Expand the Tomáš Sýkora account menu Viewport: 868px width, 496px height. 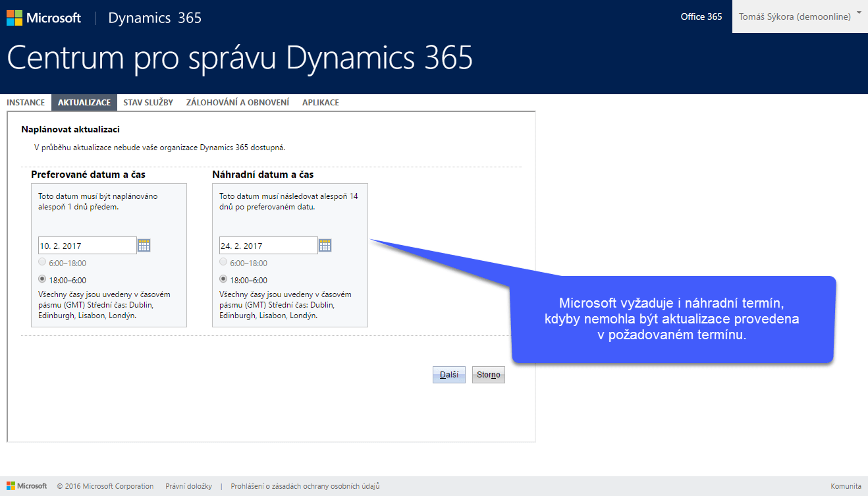[800, 16]
